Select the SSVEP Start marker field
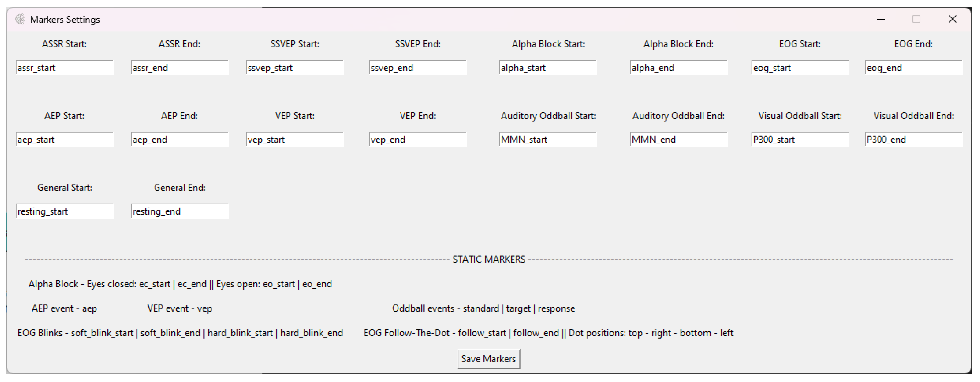This screenshot has width=980, height=382. point(295,68)
